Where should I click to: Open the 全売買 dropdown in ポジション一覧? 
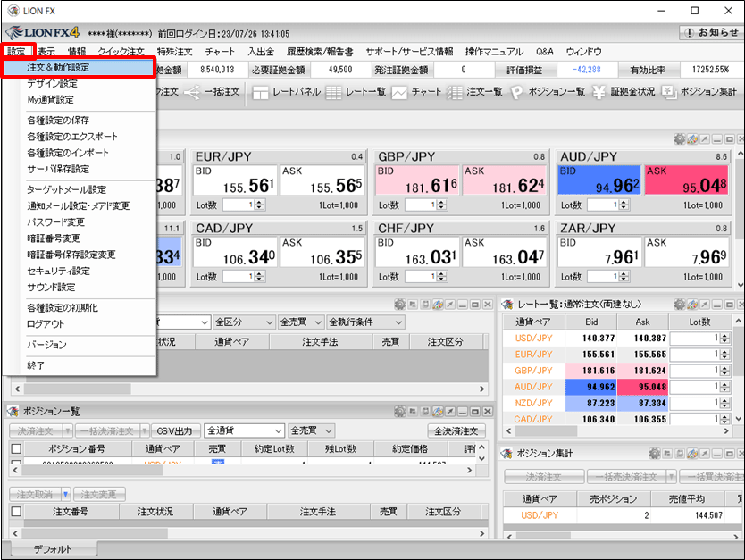(312, 430)
